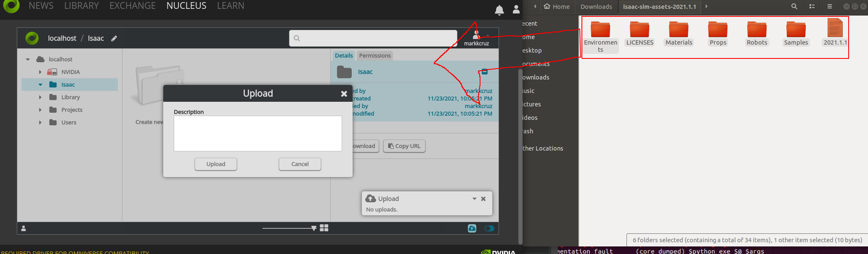Open Downloads in file manager sidebar

pos(536,77)
